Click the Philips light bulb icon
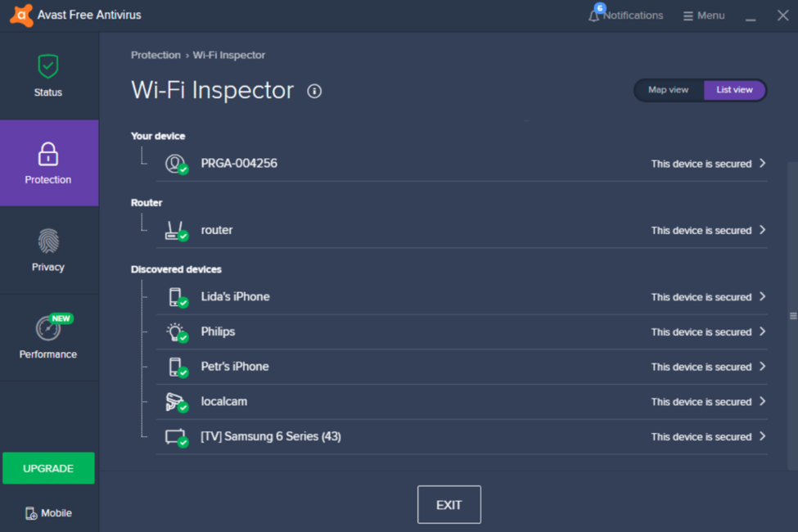The width and height of the screenshot is (798, 532). pyautogui.click(x=174, y=331)
